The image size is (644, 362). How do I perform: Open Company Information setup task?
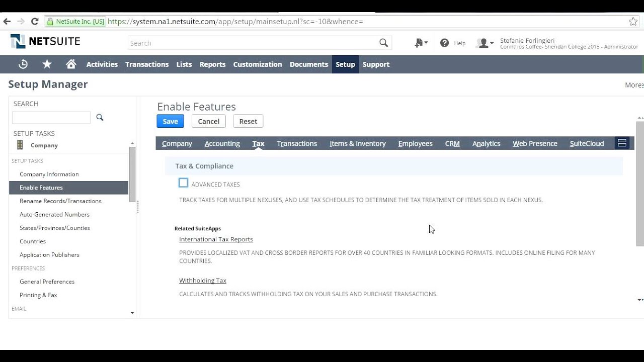[x=49, y=174]
